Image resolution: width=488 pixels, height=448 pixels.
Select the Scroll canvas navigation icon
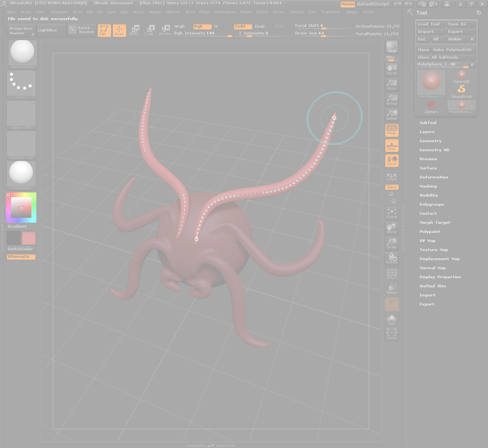point(392,69)
